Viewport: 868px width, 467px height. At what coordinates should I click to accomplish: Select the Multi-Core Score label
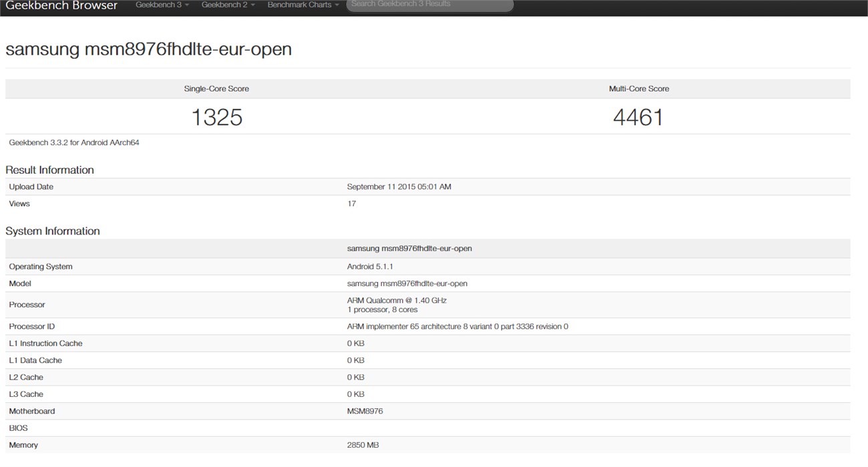(639, 89)
